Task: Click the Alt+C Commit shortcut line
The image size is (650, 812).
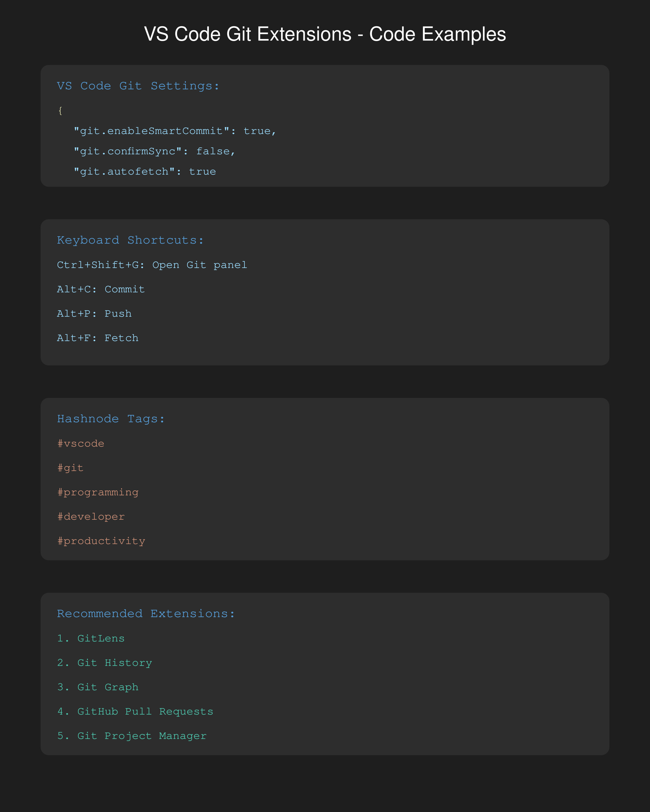Action: [101, 289]
